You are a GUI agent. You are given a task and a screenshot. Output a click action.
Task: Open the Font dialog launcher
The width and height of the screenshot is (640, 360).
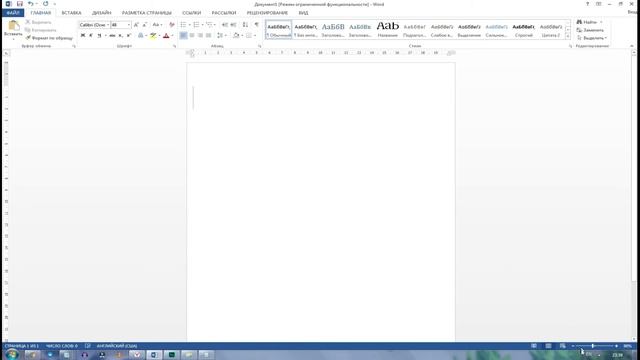click(x=174, y=47)
